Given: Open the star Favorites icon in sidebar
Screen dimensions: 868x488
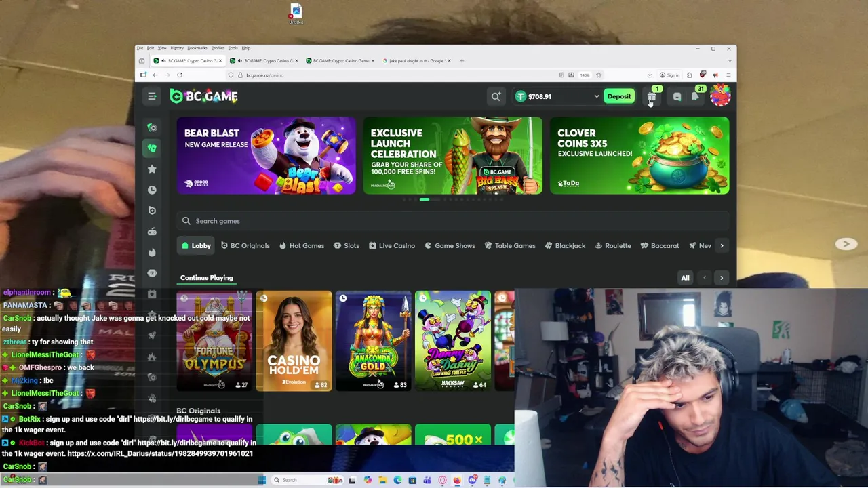Looking at the screenshot, I should [x=152, y=169].
